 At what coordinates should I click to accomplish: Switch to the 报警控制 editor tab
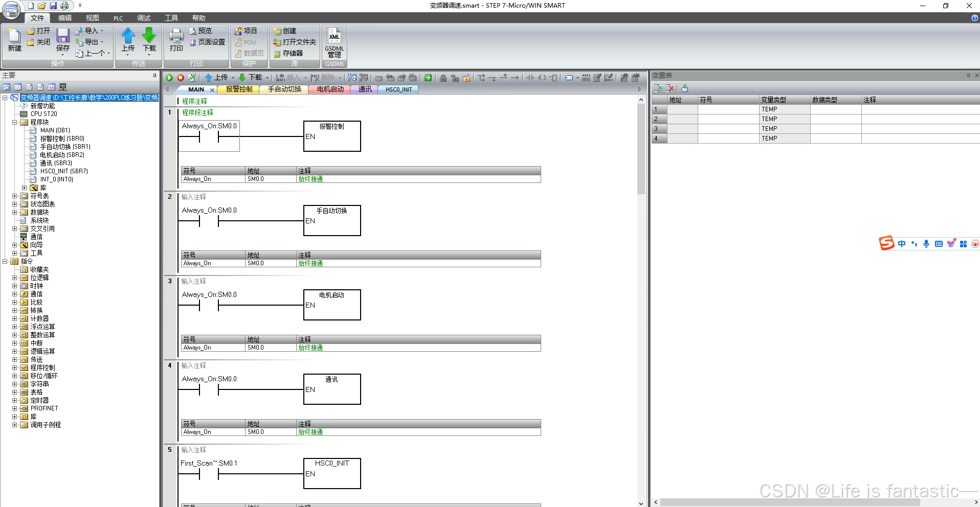(239, 89)
